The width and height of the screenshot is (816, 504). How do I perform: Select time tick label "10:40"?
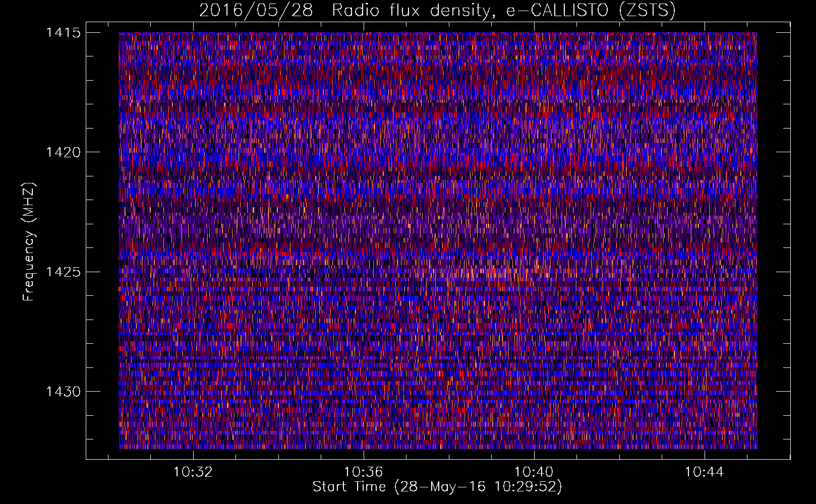534,472
